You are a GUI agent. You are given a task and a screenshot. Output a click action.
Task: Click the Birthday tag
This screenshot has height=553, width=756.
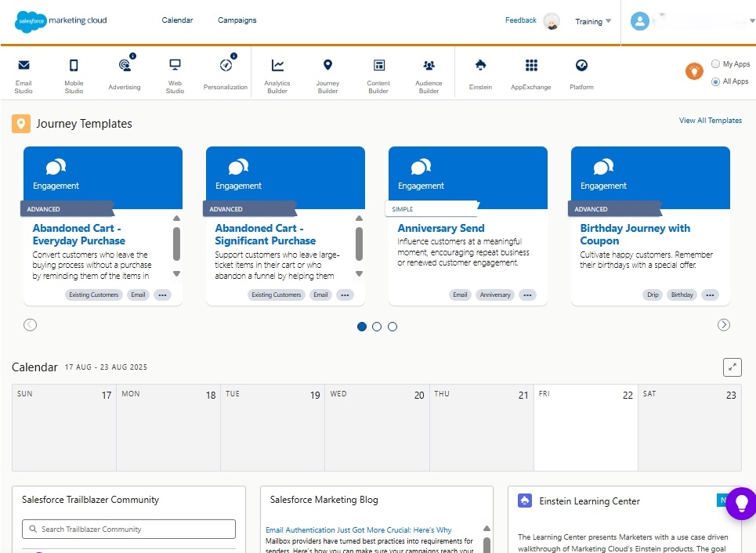[682, 295]
